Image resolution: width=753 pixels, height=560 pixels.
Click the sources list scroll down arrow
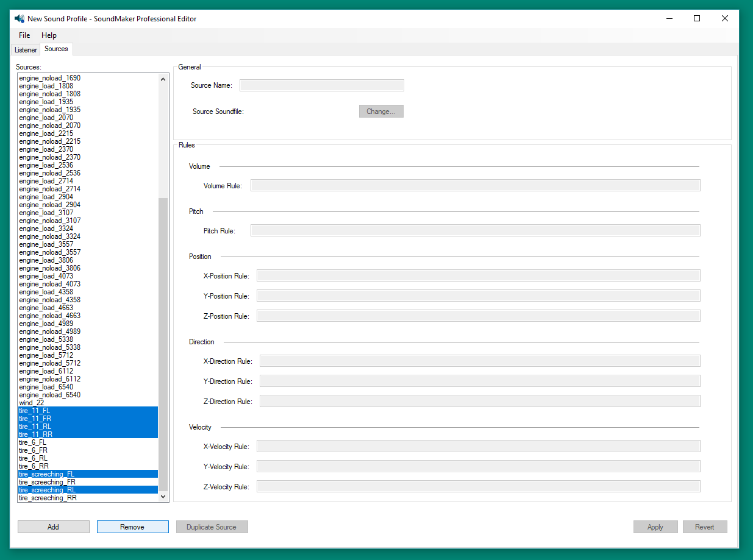(x=163, y=497)
